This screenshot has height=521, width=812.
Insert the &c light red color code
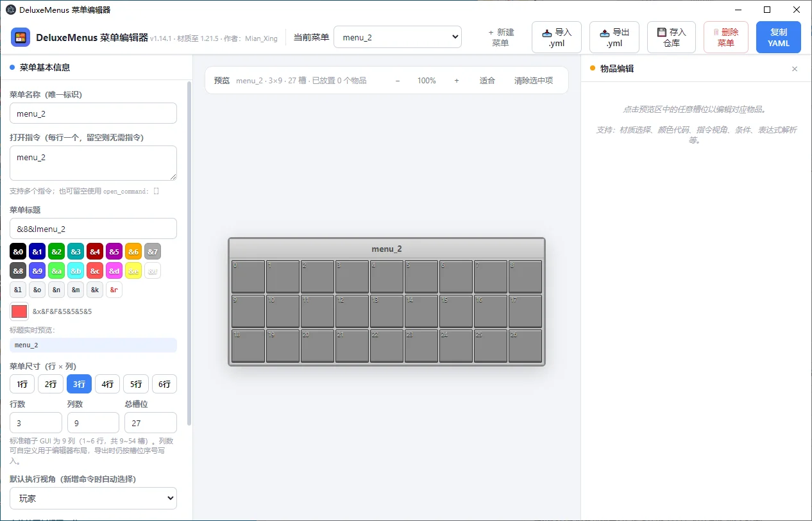pyautogui.click(x=95, y=270)
